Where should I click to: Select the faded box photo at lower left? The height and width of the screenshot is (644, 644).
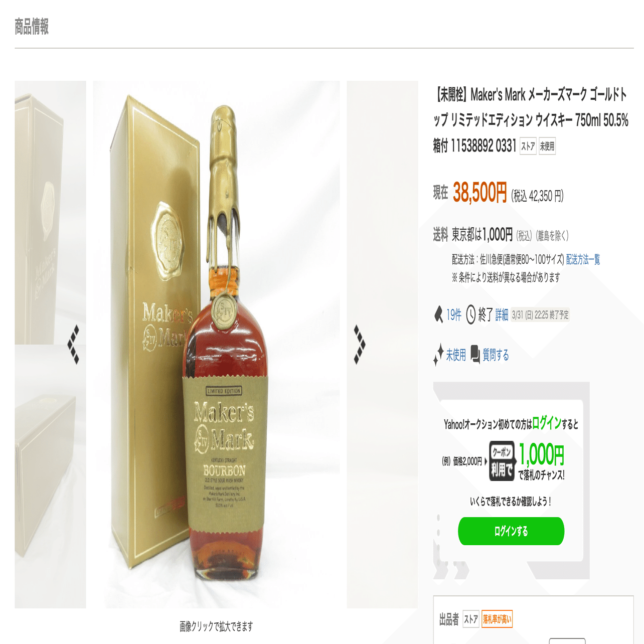coord(50,476)
